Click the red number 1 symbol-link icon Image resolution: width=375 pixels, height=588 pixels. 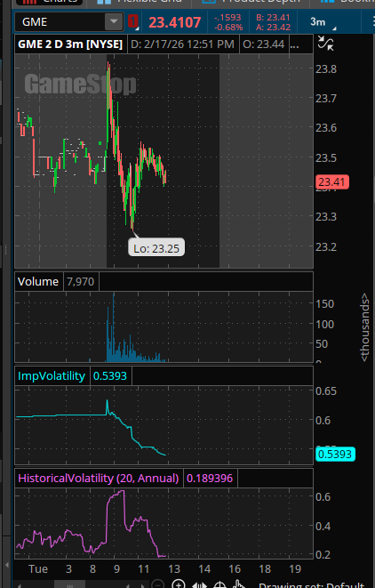[x=132, y=21]
